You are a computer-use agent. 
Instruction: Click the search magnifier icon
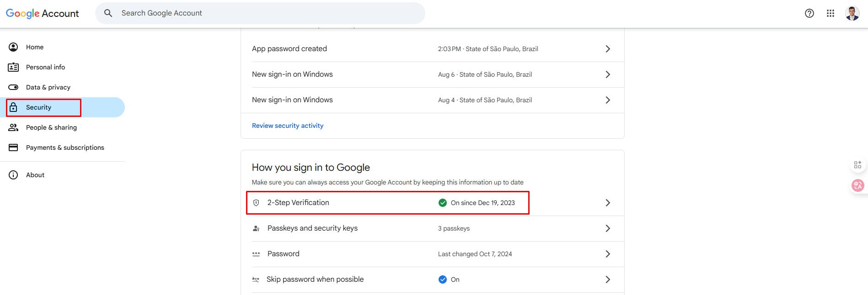coord(108,13)
